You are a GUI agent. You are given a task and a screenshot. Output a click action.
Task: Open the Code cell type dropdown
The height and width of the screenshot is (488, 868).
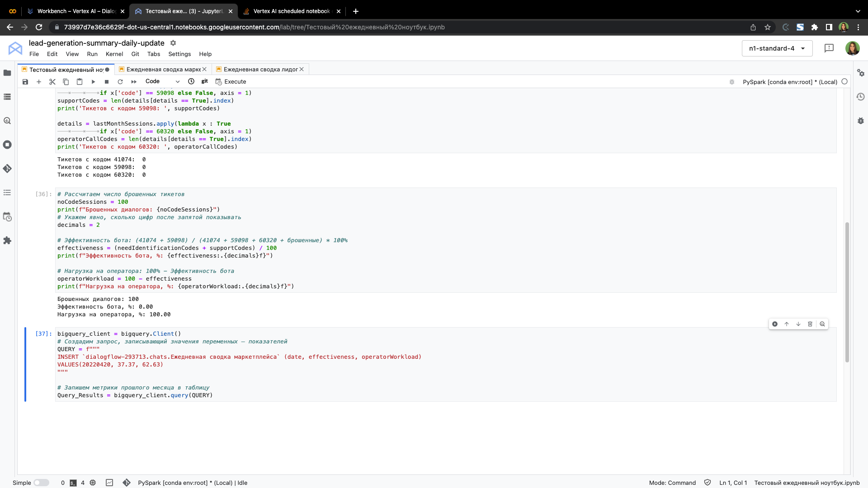(162, 81)
